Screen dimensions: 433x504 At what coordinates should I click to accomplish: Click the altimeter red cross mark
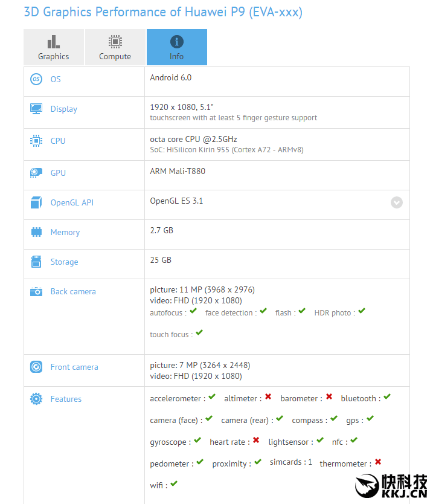(268, 397)
